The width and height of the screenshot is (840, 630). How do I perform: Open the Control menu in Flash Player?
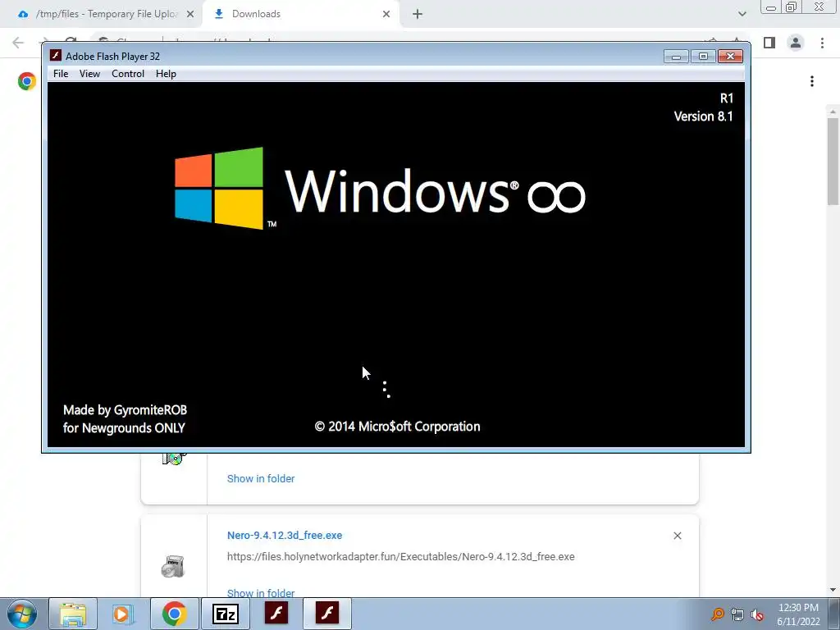tap(127, 74)
